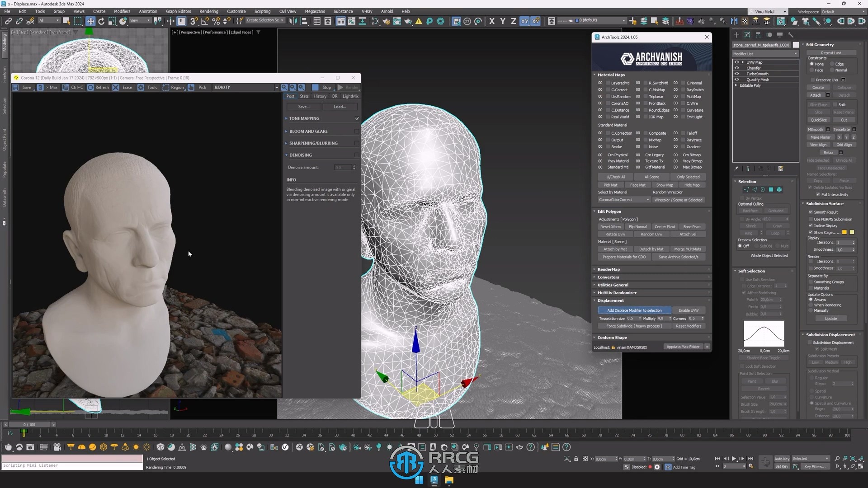The width and height of the screenshot is (868, 488).
Task: Click the Reset Xform button
Action: 610,227
